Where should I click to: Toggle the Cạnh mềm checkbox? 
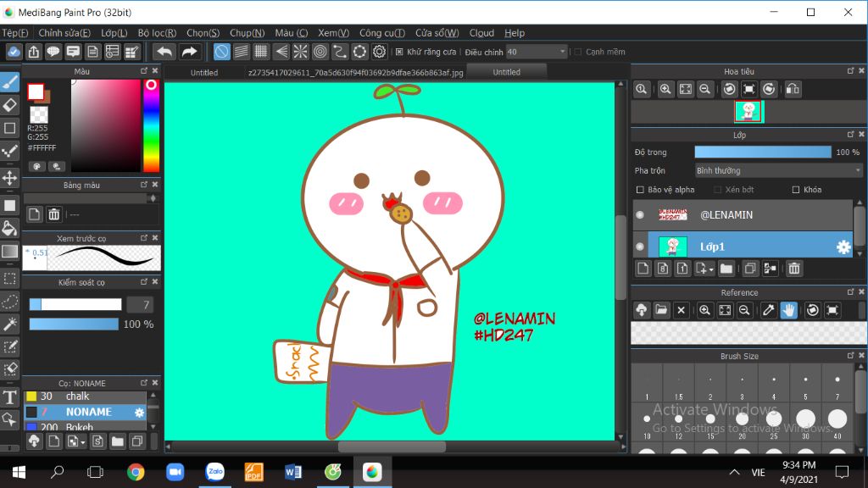[578, 52]
